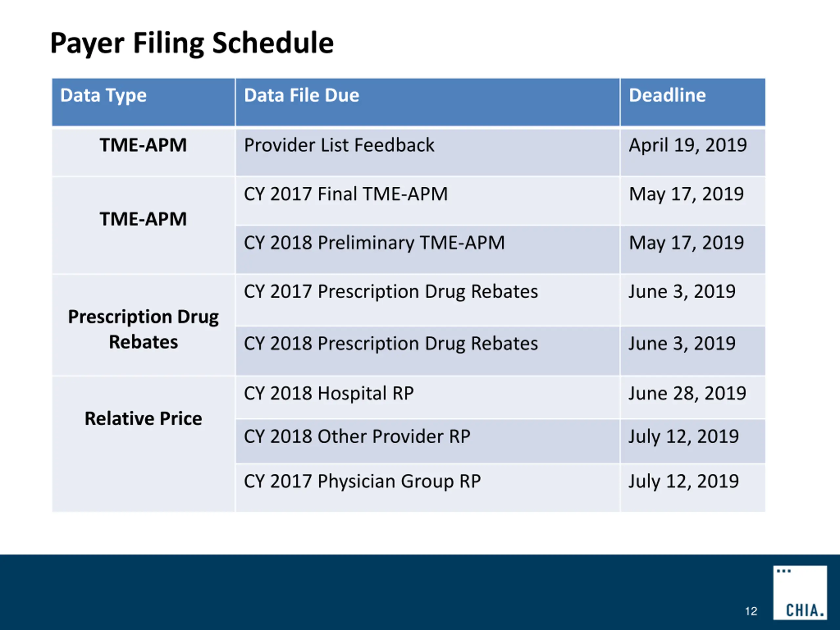Viewport: 840px width, 630px height.
Task: Select the deadline for CY 2017 Final TME-APM
Action: click(686, 194)
